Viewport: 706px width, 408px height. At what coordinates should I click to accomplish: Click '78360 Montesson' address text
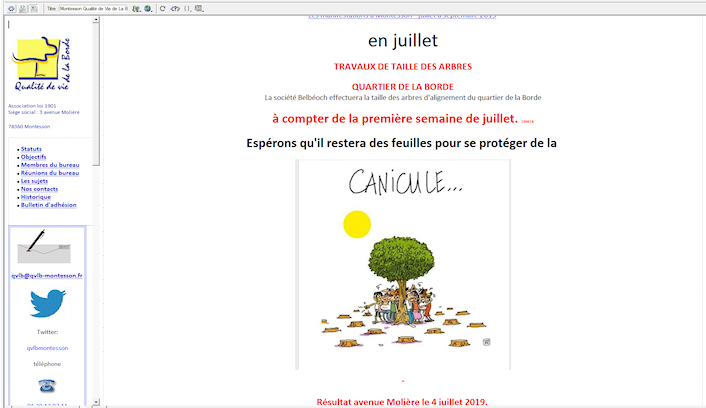(x=29, y=127)
